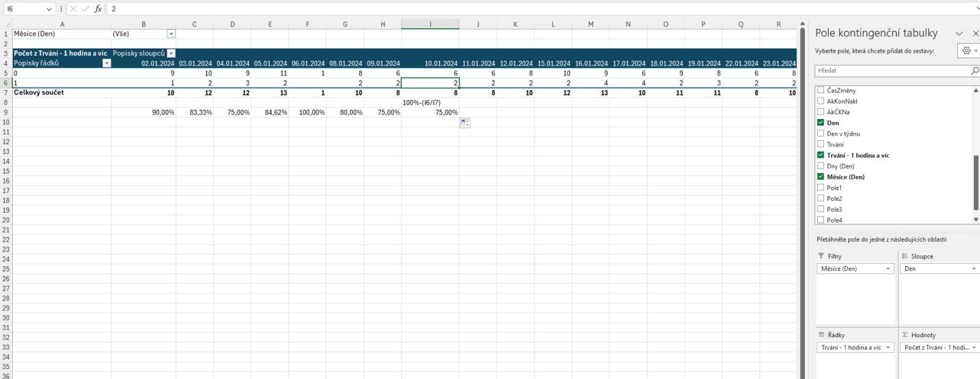Screen dimensions: 980x379
Task: Check the Pole4 field checkbox
Action: point(821,220)
